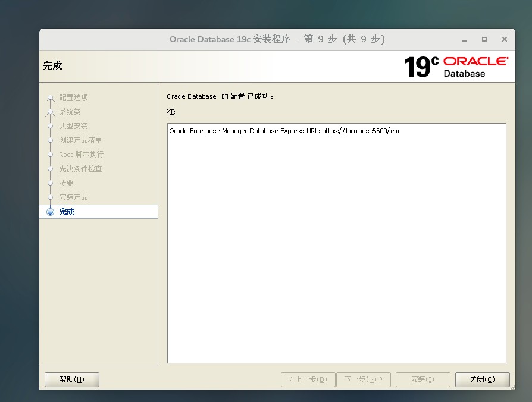The width and height of the screenshot is (532, 402).
Task: Select the 安装产品 step
Action: (x=73, y=197)
